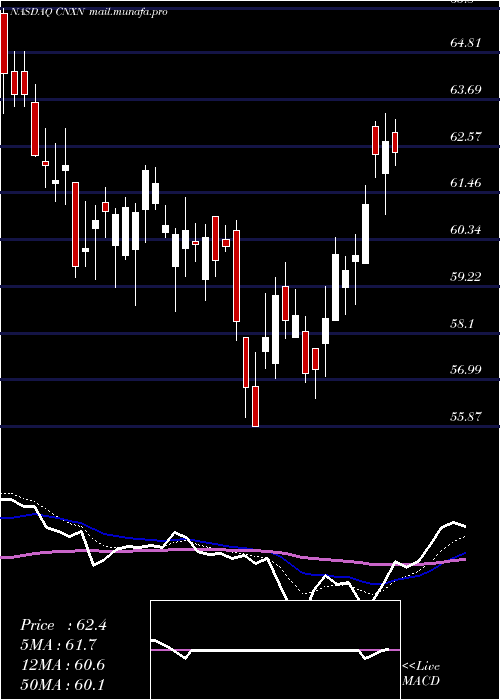Click the 61.46 price axis label
Screen dimensions: 500x700
pos(466,183)
